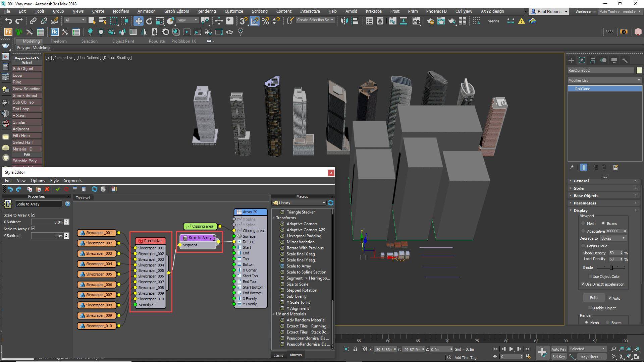Click the Build button in the Display rollout
Screen dimensions: 644x362
pyautogui.click(x=593, y=298)
